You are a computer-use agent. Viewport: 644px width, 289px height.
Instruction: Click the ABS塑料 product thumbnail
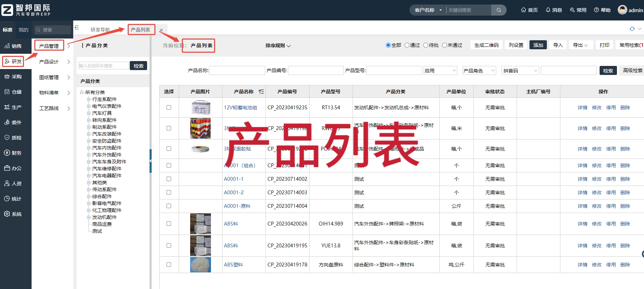pyautogui.click(x=201, y=265)
